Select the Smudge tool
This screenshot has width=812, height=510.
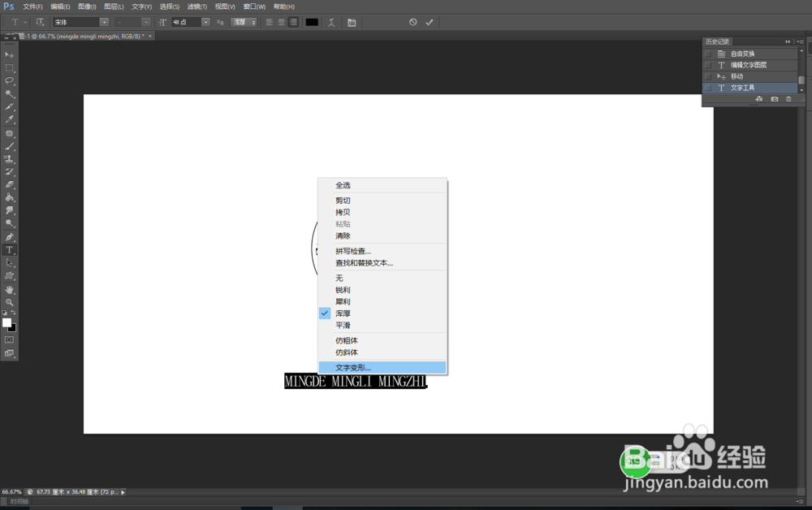pos(9,210)
